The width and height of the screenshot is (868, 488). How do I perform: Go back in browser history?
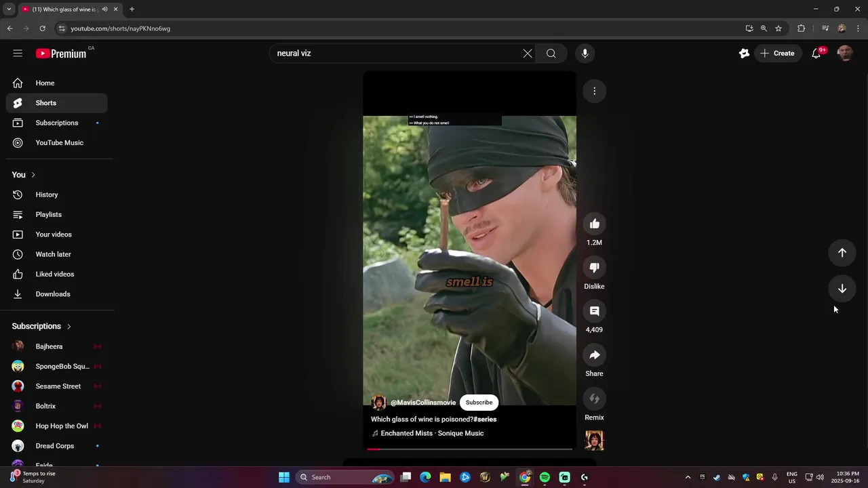(9, 28)
